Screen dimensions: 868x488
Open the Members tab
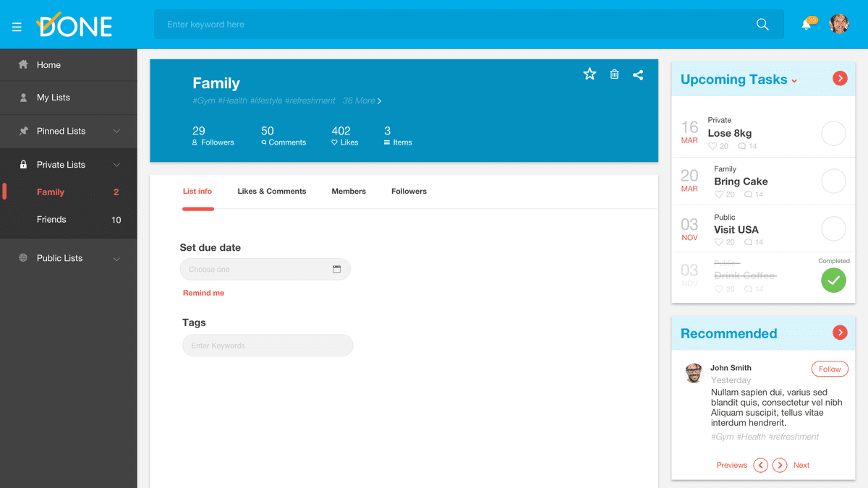point(349,192)
